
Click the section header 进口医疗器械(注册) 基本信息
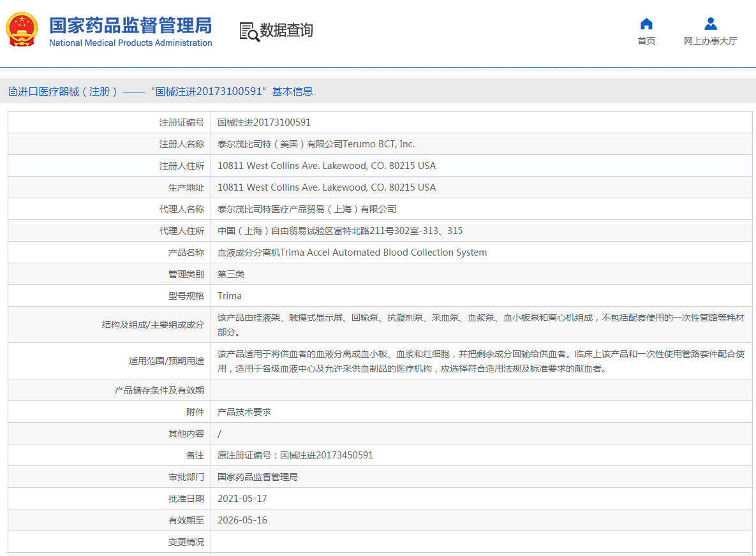point(165,91)
